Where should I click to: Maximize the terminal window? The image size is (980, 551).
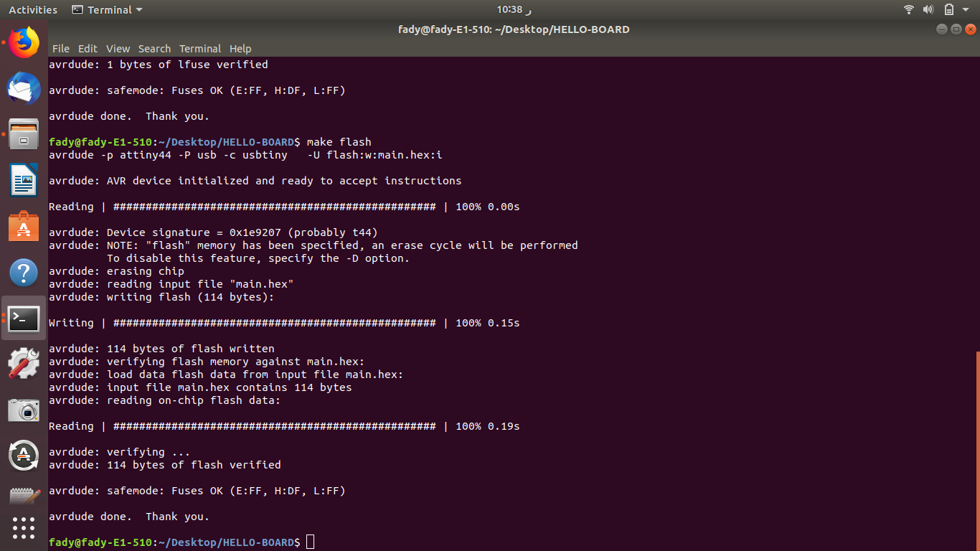click(x=956, y=29)
